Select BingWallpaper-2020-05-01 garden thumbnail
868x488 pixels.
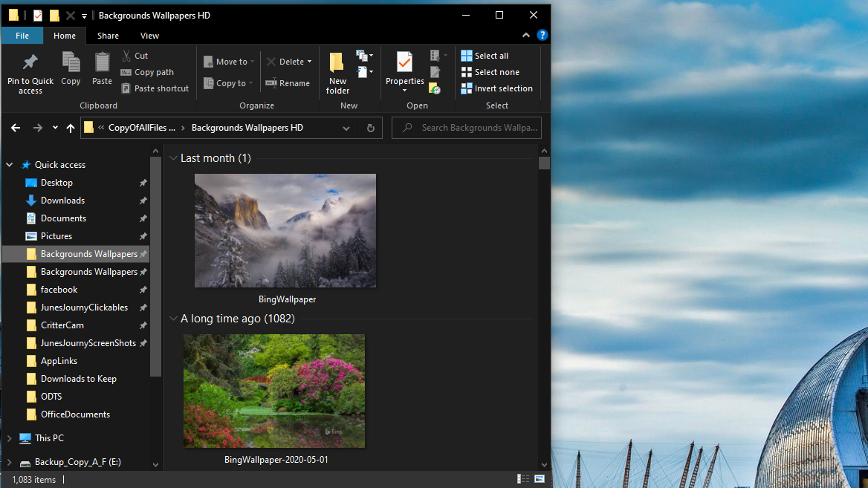(274, 391)
